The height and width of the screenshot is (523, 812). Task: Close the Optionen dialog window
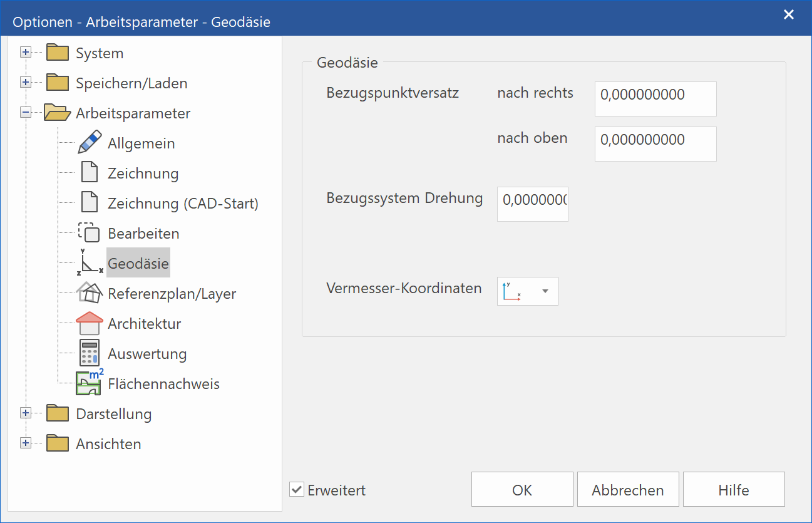point(789,14)
